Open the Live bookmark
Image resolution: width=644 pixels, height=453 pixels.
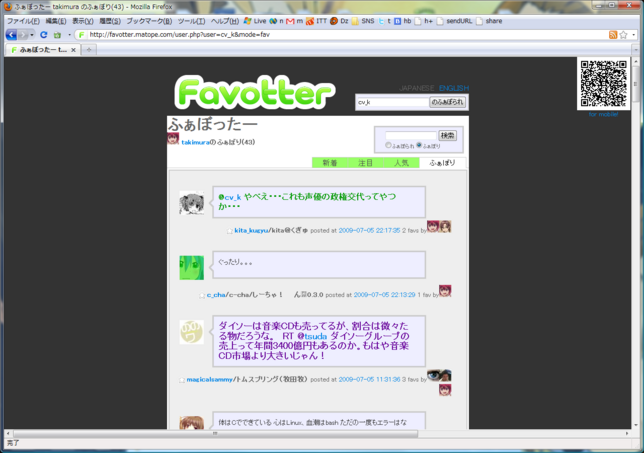(x=255, y=21)
